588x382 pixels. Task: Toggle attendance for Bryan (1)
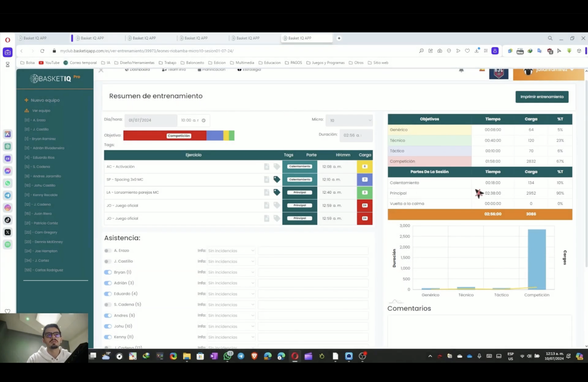tap(108, 272)
